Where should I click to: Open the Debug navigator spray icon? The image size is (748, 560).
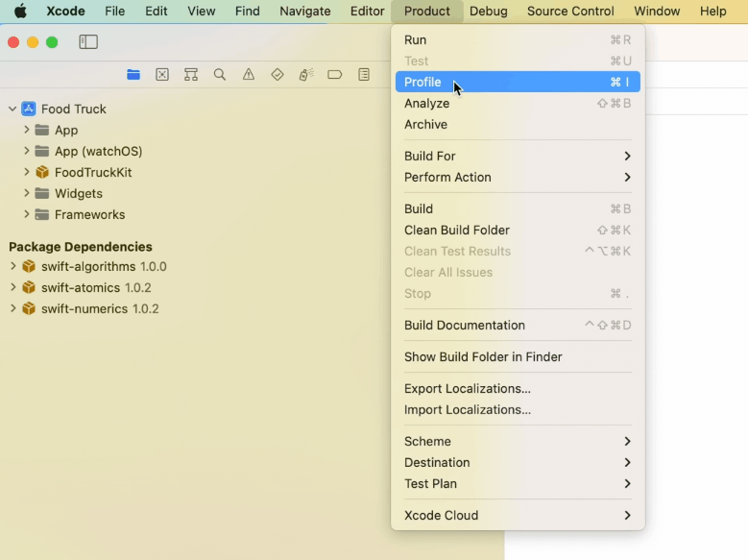tap(306, 75)
